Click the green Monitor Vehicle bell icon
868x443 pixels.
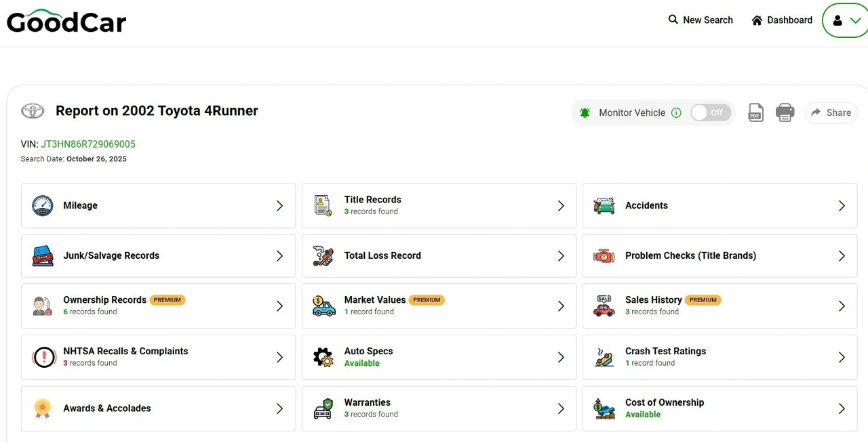pyautogui.click(x=585, y=112)
